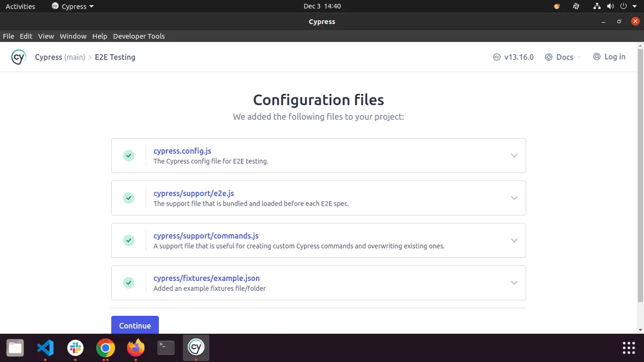Screen dimensions: 644x362
Task: Click the green checkmark for cypress/support/e2e.js
Action: coord(129,198)
